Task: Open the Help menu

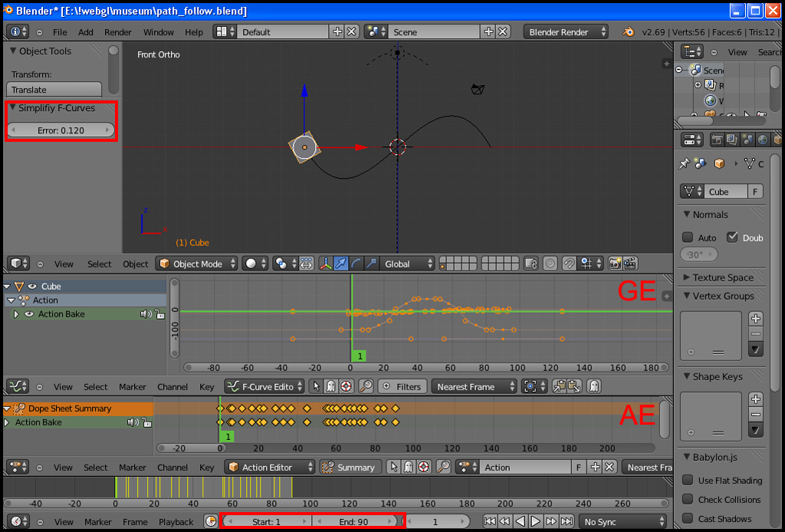Action: pos(194,31)
